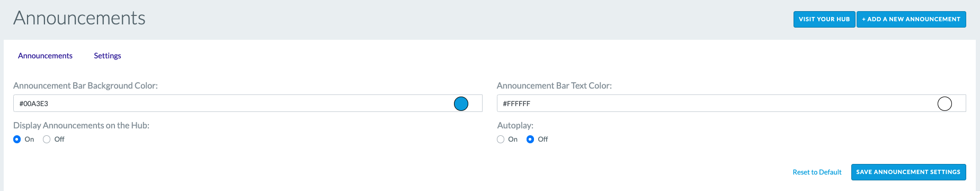Open the Settings tab
This screenshot has width=980, height=191.
click(x=108, y=56)
